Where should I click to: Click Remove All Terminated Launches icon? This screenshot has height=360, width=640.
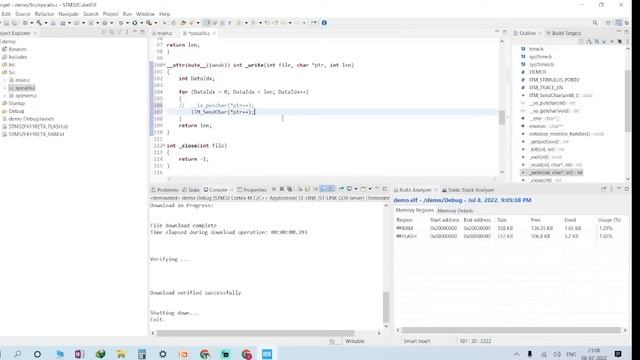coord(289,189)
